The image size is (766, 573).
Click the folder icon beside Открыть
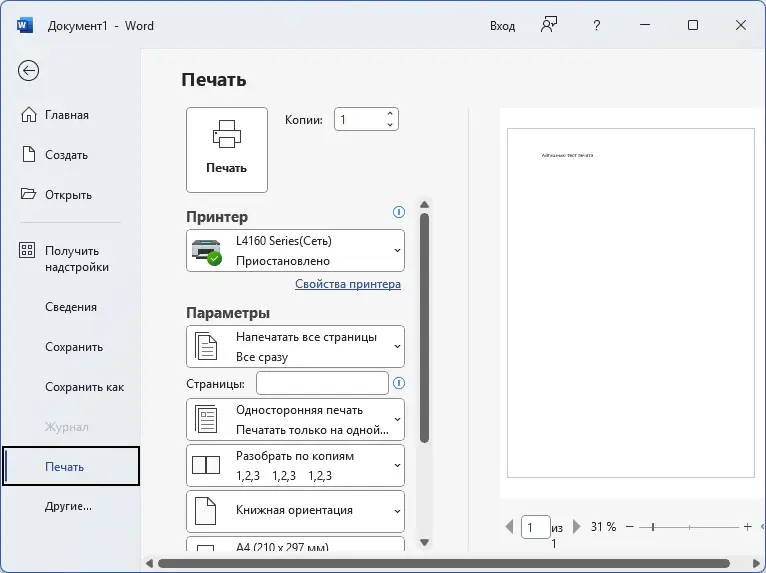(x=28, y=194)
